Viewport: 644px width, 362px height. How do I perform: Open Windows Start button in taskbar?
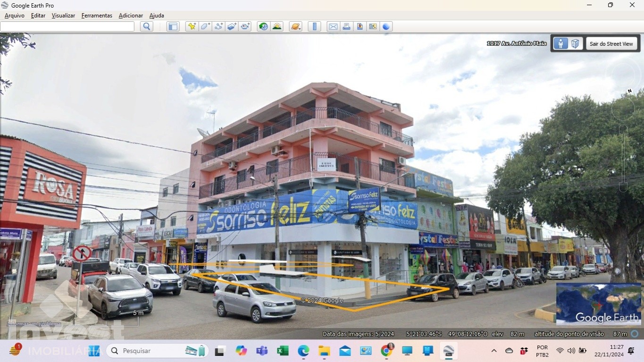[94, 351]
